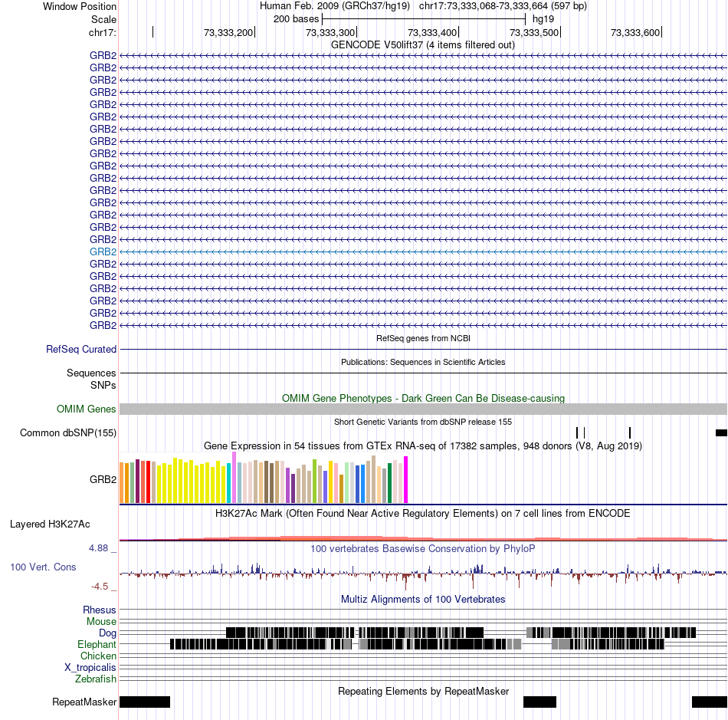Open Gene Expression in 54 tissues GTEx title

[423, 446]
